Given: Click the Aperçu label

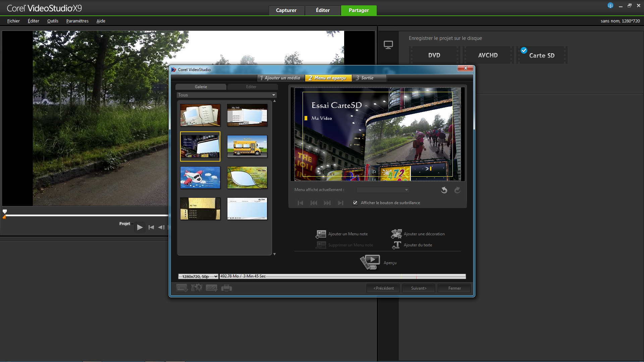Looking at the screenshot, I should point(390,263).
